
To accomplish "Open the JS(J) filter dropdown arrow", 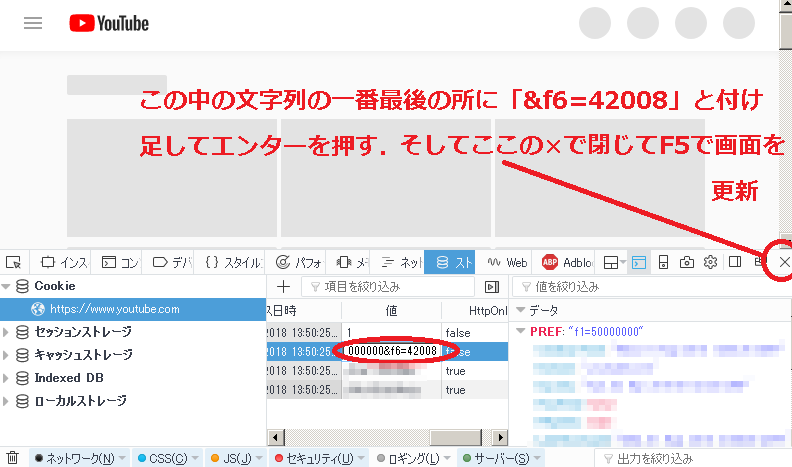I will 259,458.
